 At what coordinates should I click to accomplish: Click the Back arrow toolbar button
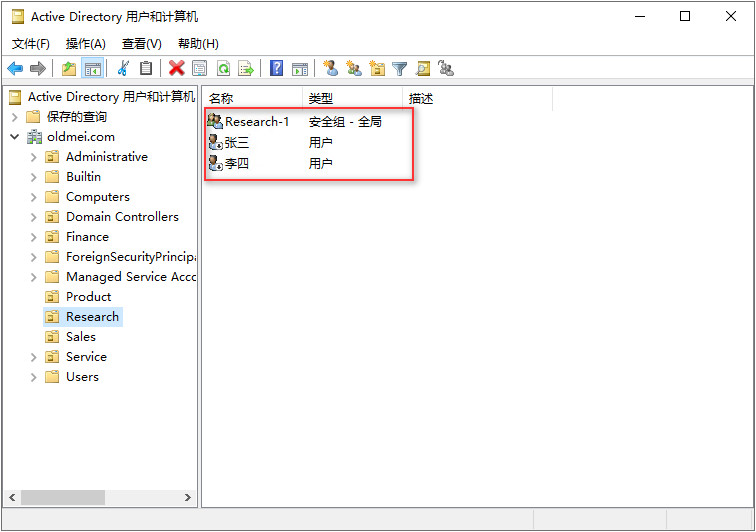pos(15,68)
